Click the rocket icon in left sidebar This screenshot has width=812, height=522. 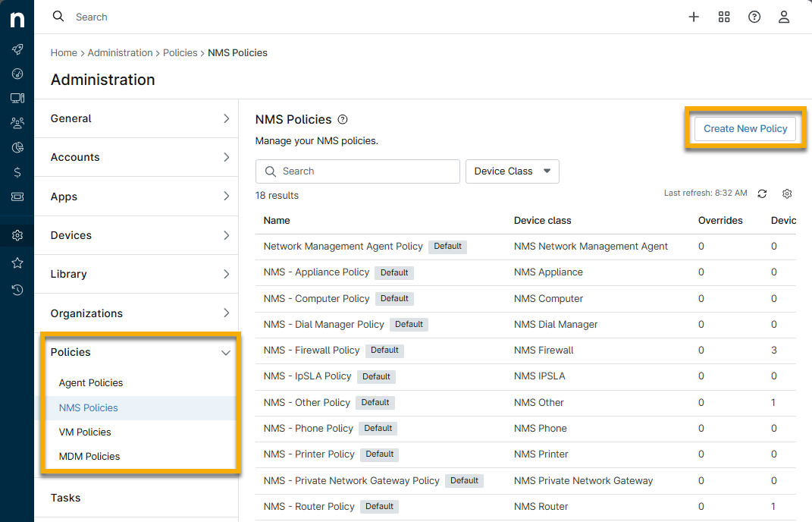pyautogui.click(x=17, y=49)
